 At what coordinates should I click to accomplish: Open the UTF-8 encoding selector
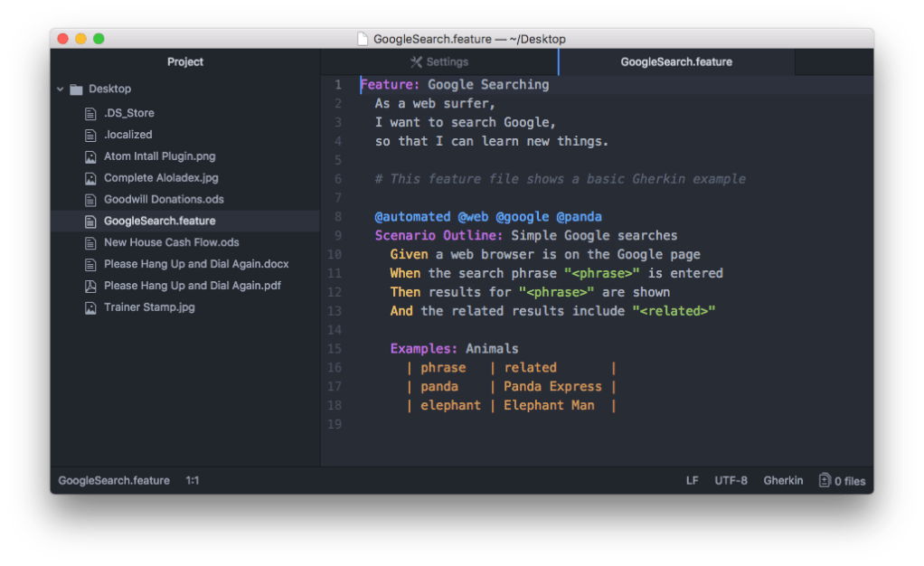tap(731, 480)
